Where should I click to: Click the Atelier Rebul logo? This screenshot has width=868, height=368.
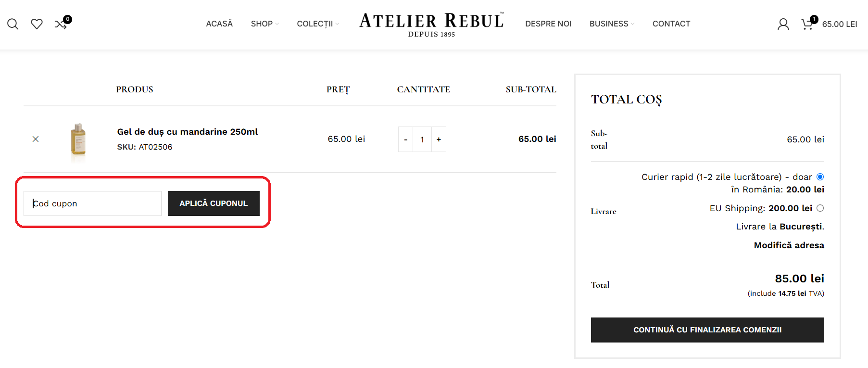click(431, 25)
